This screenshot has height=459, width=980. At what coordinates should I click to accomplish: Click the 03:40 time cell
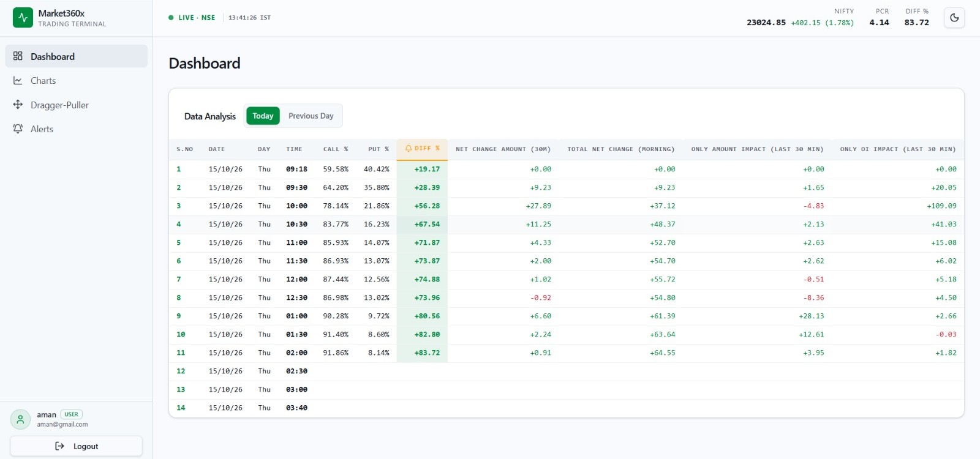296,408
